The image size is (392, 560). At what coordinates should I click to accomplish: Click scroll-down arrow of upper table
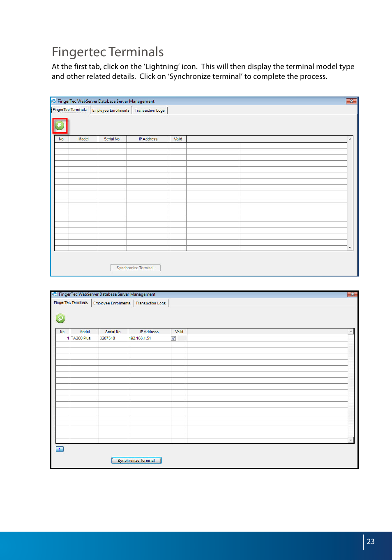(350, 248)
